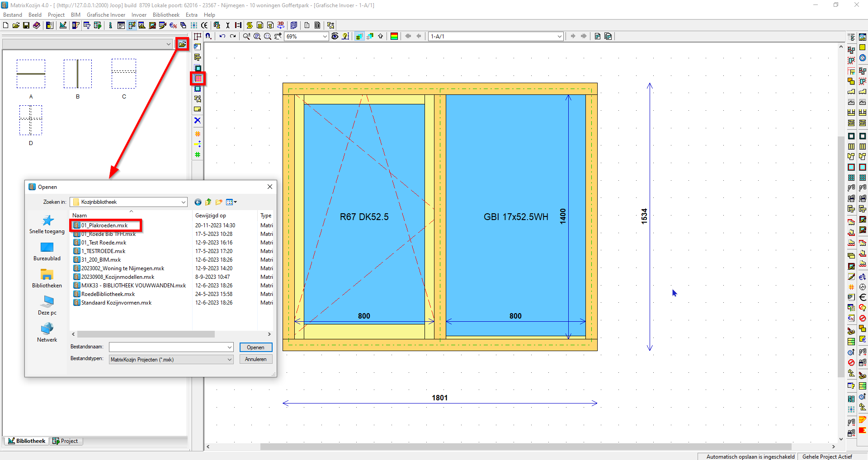This screenshot has width=868, height=460.
Task: Open the 1-A/1 view selector dropdown
Action: 560,36
